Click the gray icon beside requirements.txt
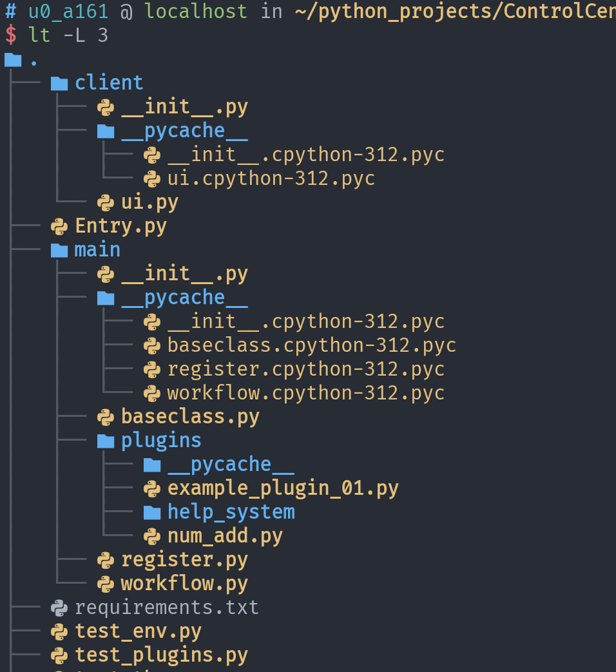 (x=59, y=608)
